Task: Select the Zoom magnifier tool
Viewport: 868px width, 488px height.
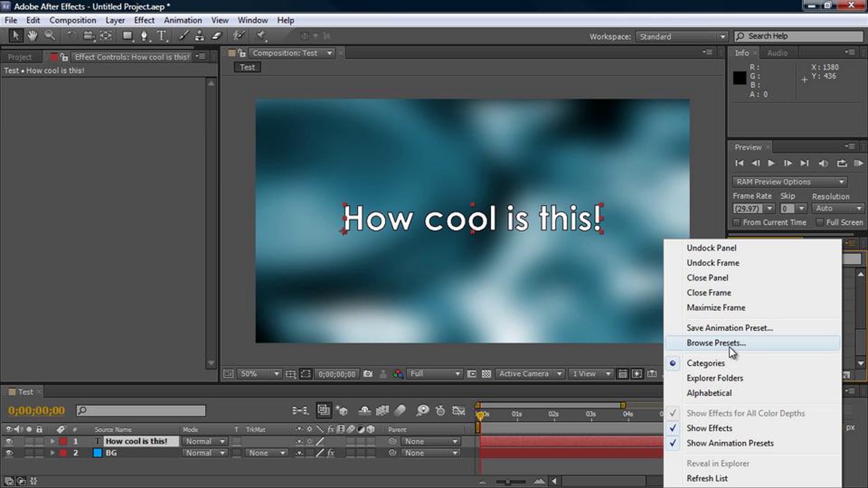Action: coord(50,36)
